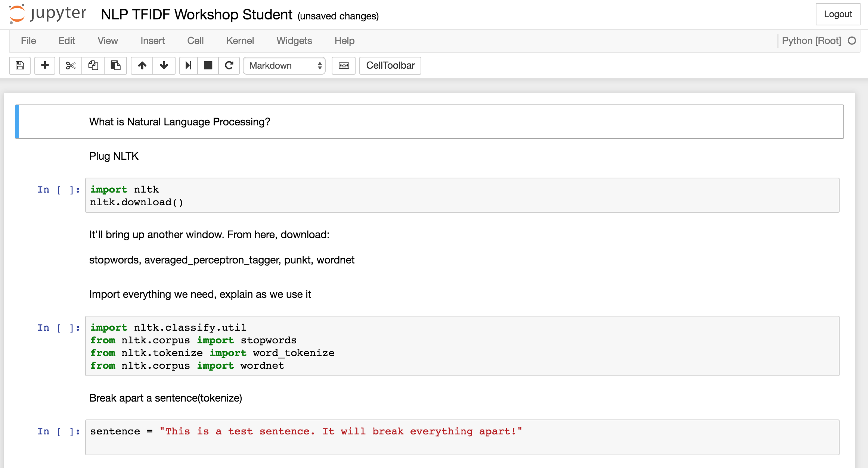Image resolution: width=868 pixels, height=468 pixels.
Task: Open the Edit menu
Action: (67, 41)
